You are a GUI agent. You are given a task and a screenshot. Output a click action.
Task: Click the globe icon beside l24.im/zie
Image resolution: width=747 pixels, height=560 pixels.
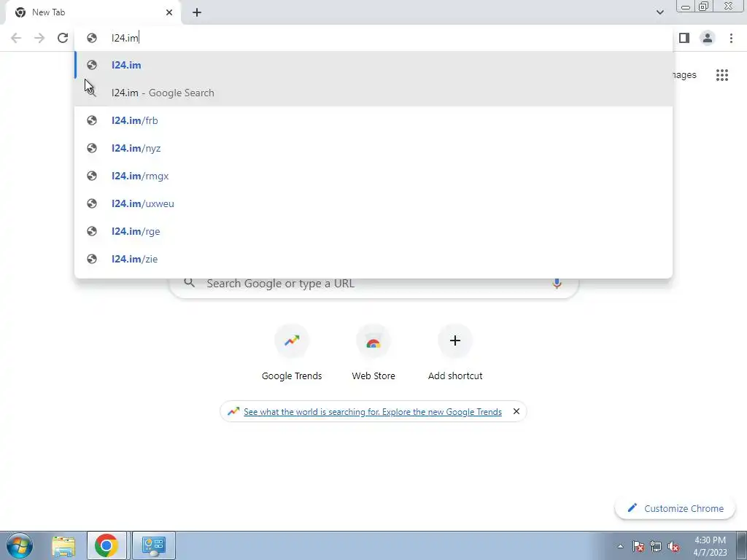click(92, 259)
